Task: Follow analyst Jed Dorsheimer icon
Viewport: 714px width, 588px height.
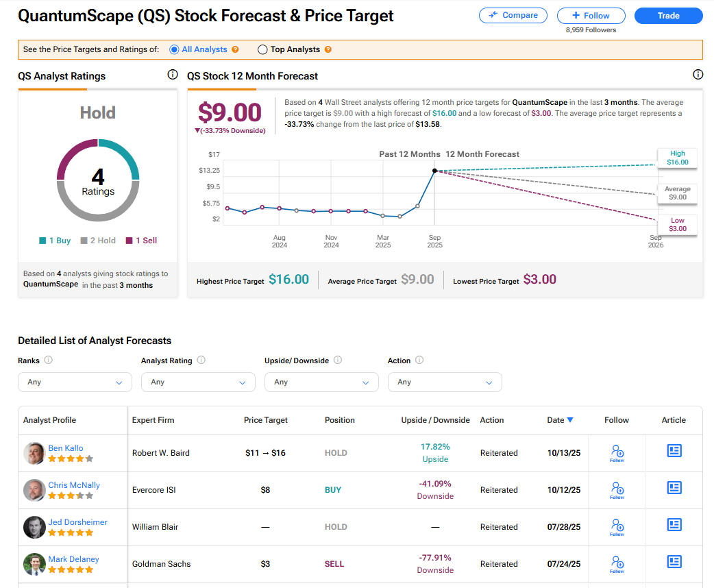Action: click(617, 526)
